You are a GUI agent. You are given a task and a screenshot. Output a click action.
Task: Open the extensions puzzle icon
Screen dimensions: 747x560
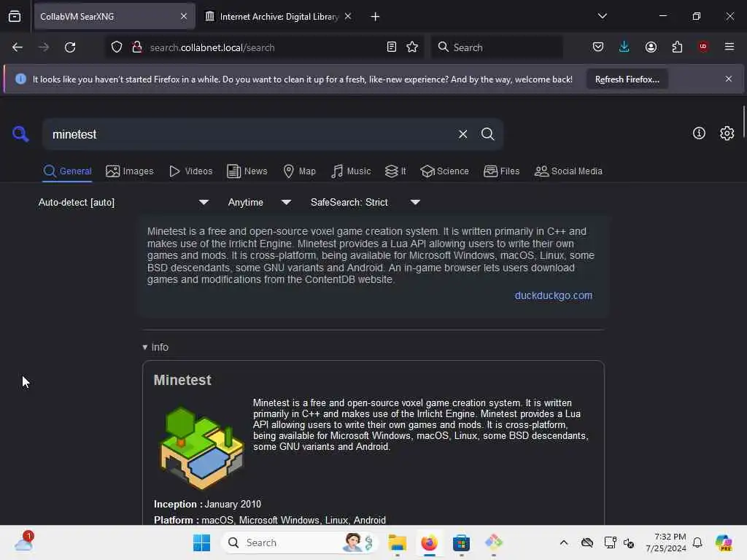click(677, 47)
